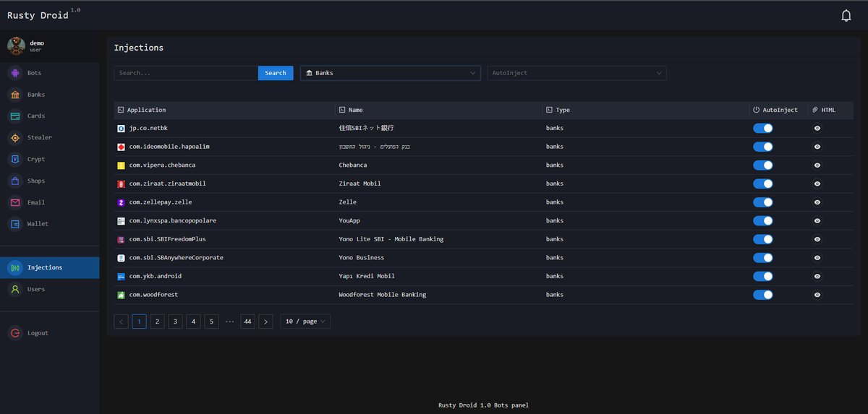Click the HTML column header
868x414 pixels.
[x=830, y=110]
